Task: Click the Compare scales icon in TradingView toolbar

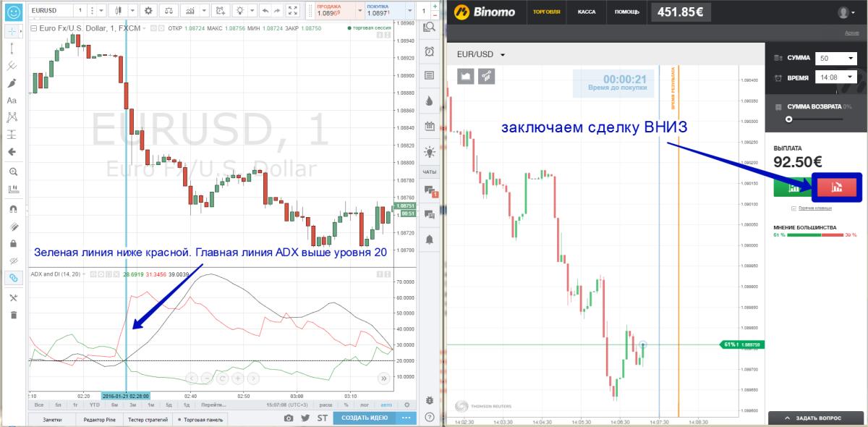Action: (x=169, y=11)
